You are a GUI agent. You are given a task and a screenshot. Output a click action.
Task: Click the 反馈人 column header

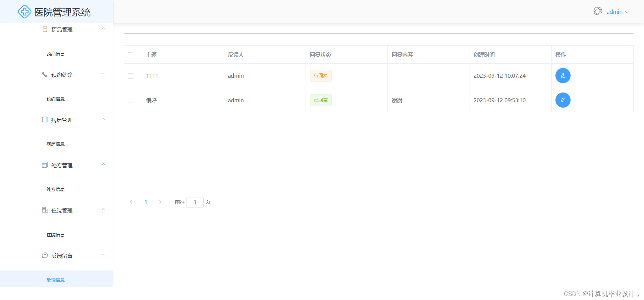pos(236,55)
